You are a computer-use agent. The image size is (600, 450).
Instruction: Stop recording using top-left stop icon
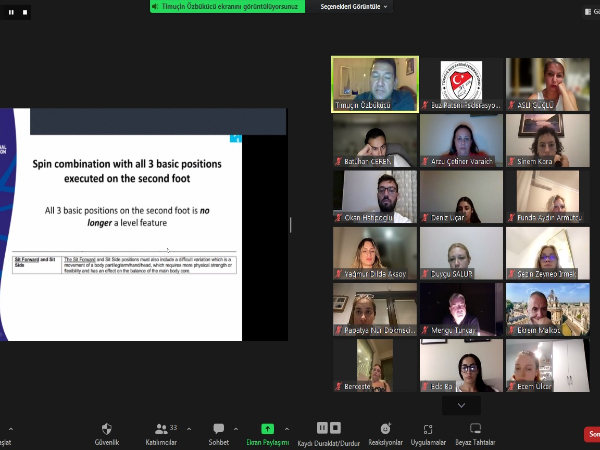(25, 12)
